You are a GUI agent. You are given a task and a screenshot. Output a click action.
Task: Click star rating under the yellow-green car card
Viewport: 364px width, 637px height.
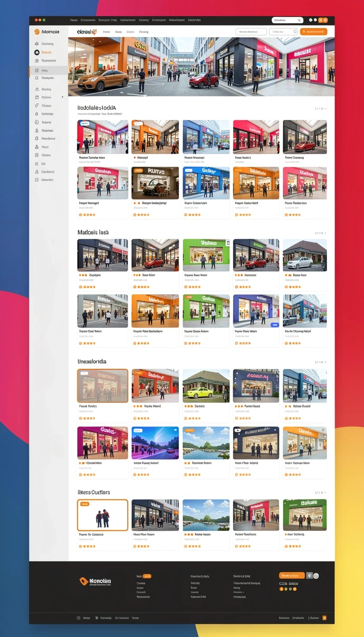point(194,418)
